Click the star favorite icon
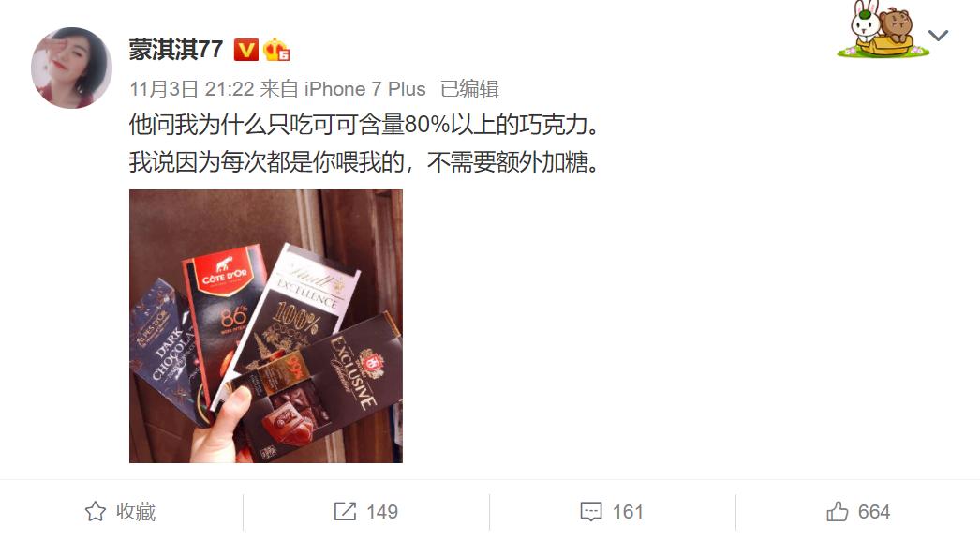980x542 pixels. coord(95,511)
